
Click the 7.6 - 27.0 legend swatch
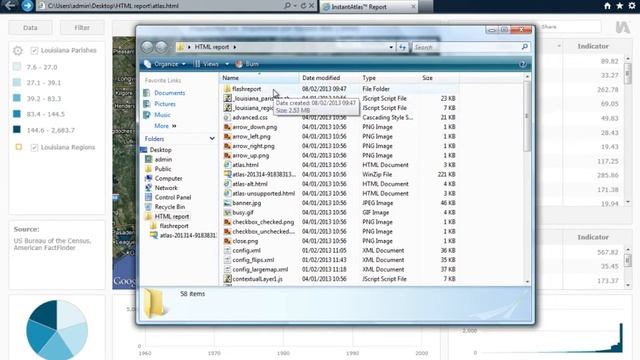coord(17,67)
